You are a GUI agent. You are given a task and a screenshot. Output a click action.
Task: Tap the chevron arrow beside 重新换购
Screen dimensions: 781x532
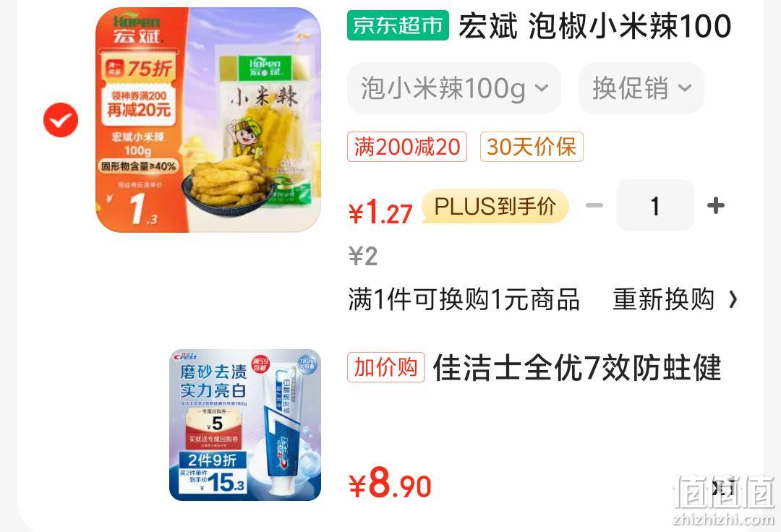point(733,299)
